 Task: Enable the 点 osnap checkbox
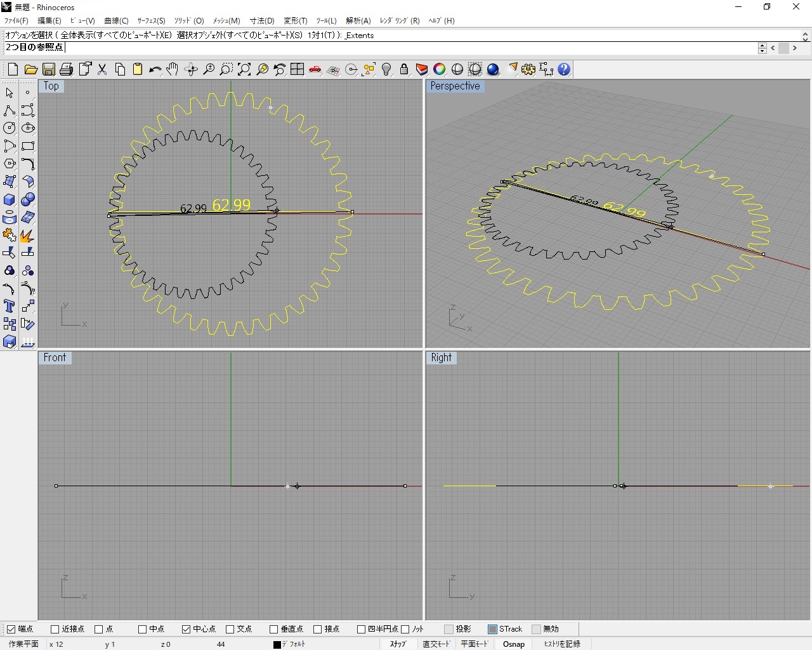pos(98,629)
